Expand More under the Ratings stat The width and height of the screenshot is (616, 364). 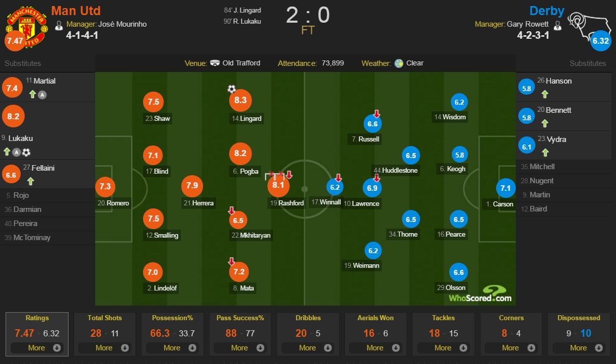[x=37, y=347]
